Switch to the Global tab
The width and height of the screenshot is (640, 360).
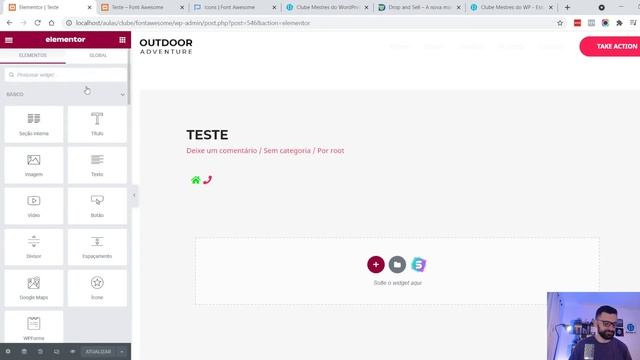(x=98, y=55)
